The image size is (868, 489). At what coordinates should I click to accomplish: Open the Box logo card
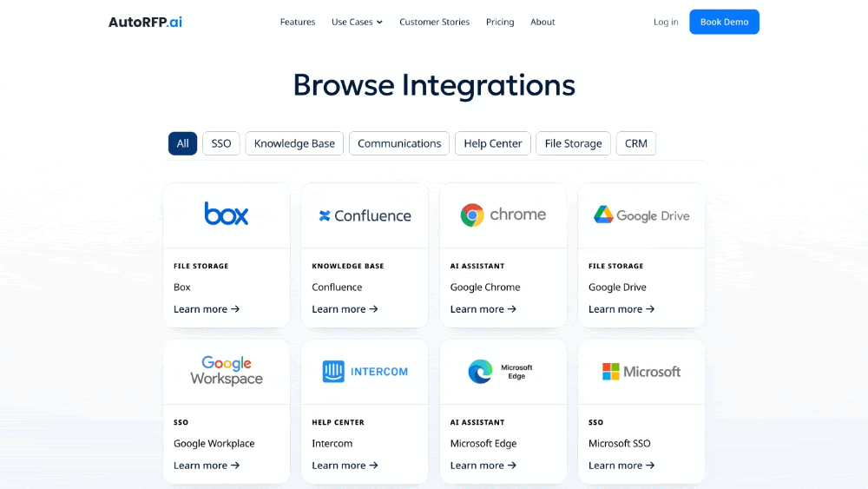click(227, 214)
